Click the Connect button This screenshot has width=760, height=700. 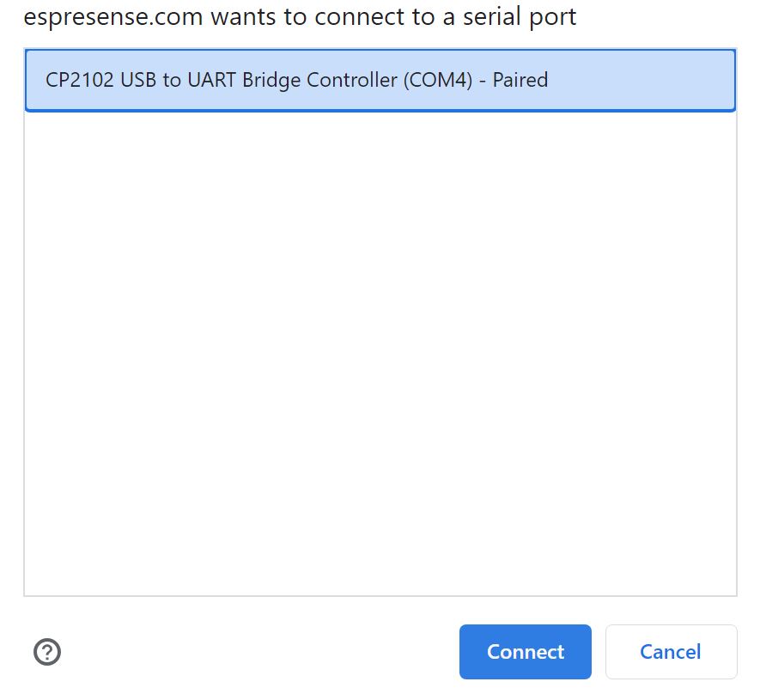click(x=525, y=652)
